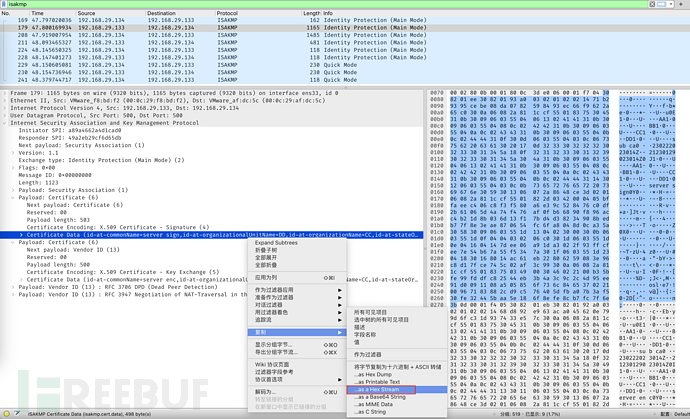Image resolution: width=690 pixels, height=419 pixels.
Task: Copy bytes ...as MIME Data
Action: [397, 404]
